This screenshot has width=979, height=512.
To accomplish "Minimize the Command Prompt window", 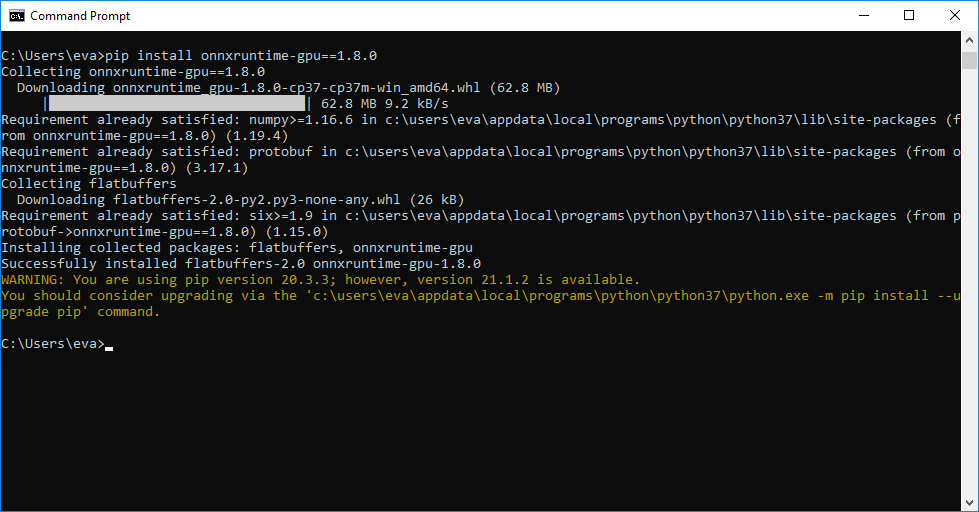I will (863, 16).
